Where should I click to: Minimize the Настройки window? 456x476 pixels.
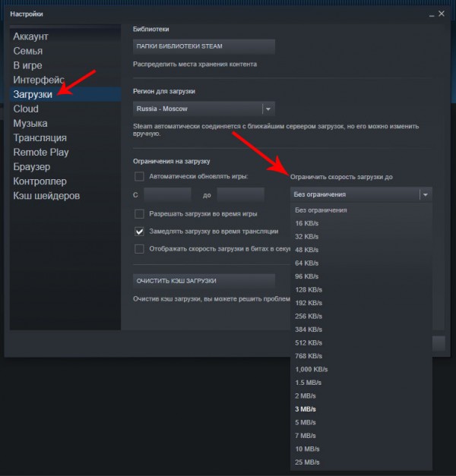point(432,14)
